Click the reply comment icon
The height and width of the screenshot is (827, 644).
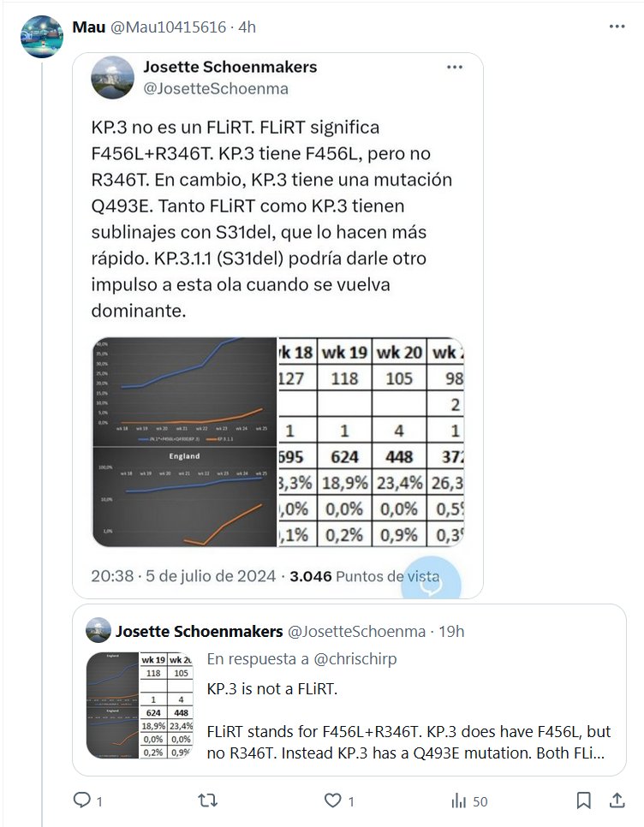click(82, 800)
